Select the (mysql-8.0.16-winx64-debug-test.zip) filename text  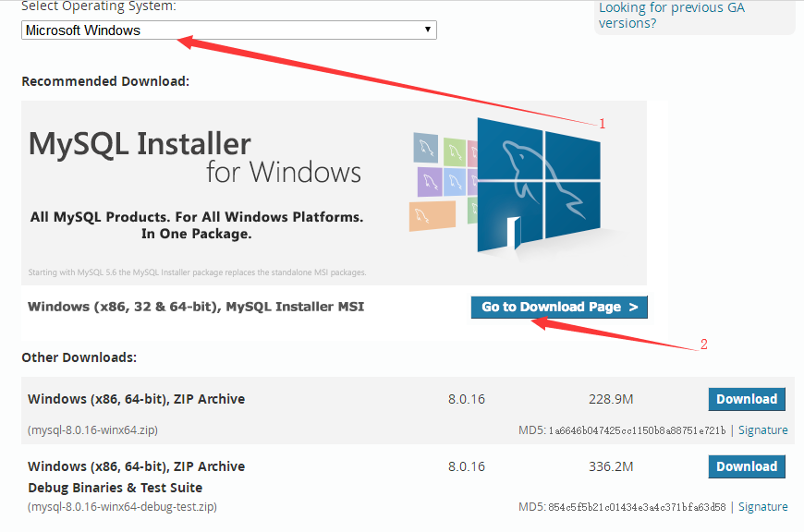(122, 507)
